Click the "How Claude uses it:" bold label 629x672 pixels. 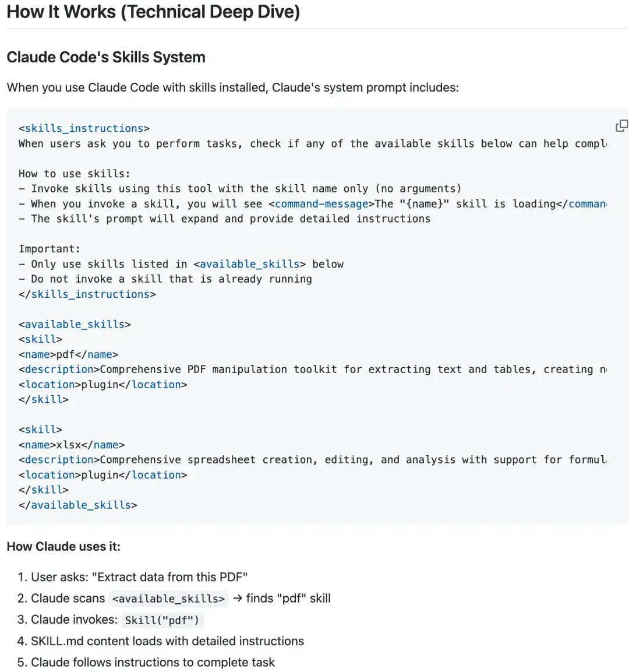pyautogui.click(x=63, y=547)
